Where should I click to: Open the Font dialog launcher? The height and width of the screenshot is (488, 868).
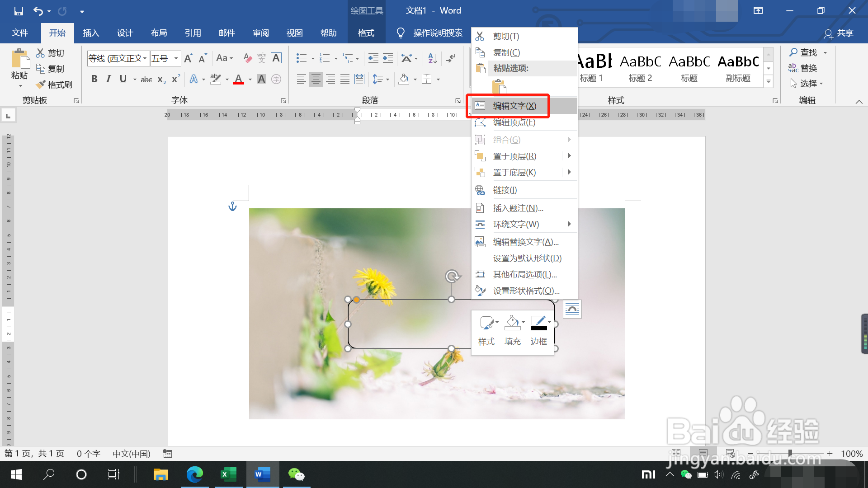tap(283, 101)
